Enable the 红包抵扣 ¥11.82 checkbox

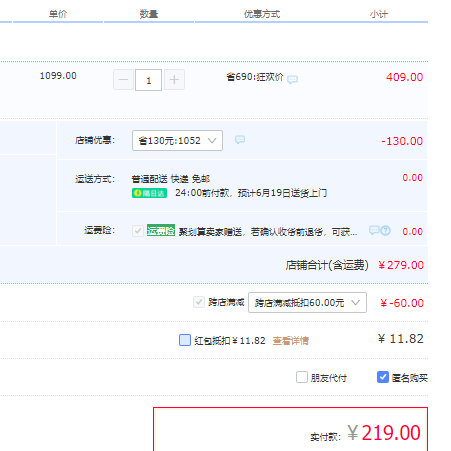point(185,340)
